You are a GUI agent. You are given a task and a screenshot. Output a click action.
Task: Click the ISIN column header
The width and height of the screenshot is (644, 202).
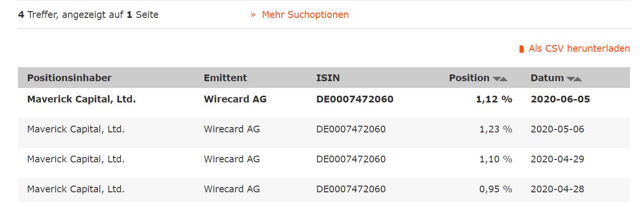[328, 78]
